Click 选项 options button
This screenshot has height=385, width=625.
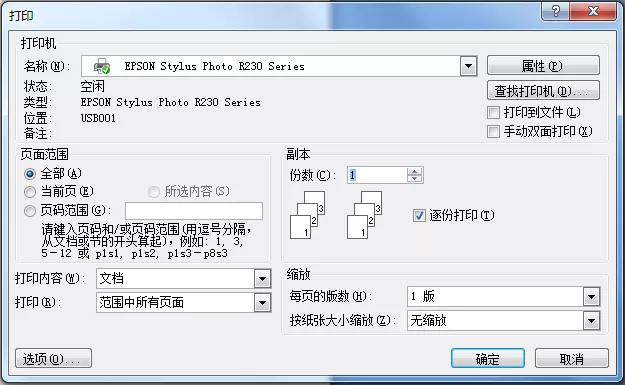pyautogui.click(x=53, y=358)
